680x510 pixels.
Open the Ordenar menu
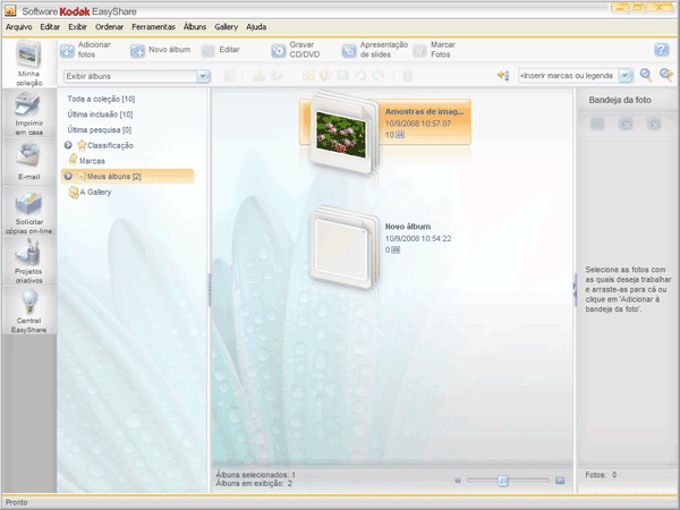coord(109,27)
